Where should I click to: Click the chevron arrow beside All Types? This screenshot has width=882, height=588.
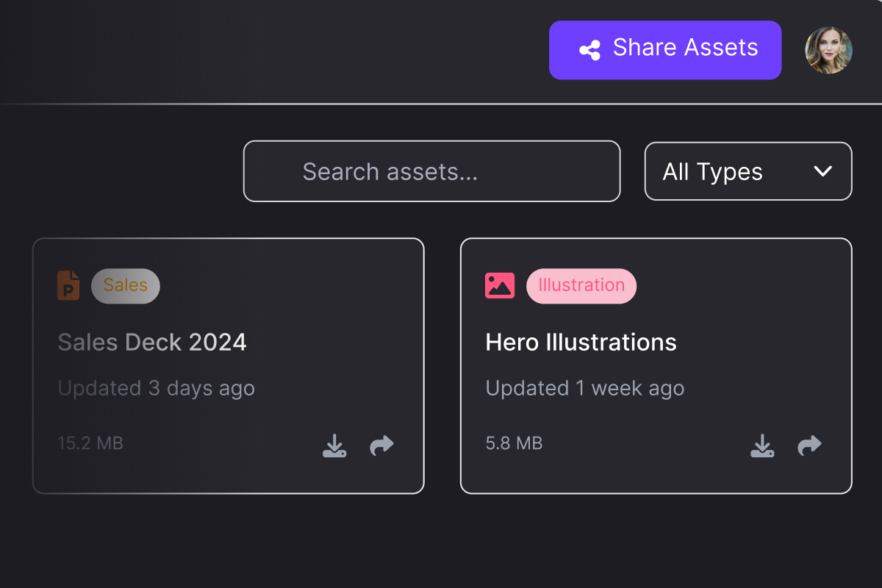click(x=822, y=171)
